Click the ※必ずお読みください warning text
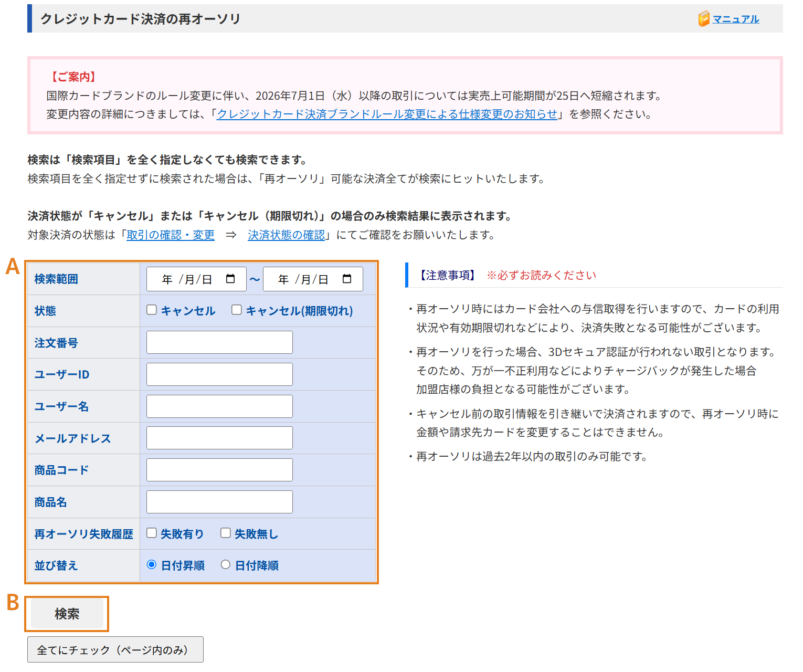This screenshot has height=672, width=803. point(541,275)
